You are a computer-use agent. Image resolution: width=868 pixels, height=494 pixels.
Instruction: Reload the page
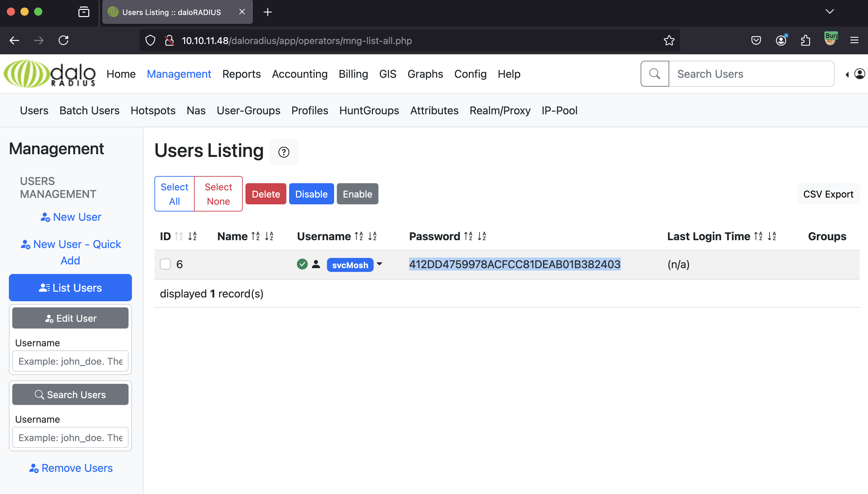click(x=63, y=41)
